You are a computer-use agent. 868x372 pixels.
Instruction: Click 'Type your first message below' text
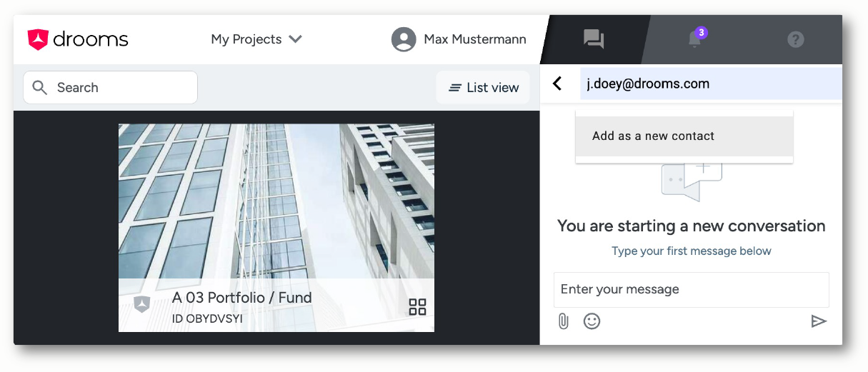click(x=691, y=251)
